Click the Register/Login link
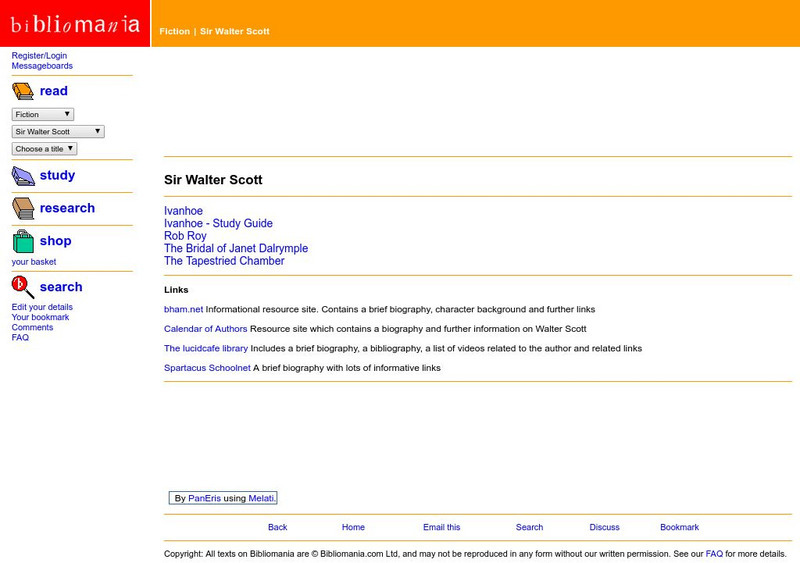Image resolution: width=800 pixels, height=563 pixels. 39,56
